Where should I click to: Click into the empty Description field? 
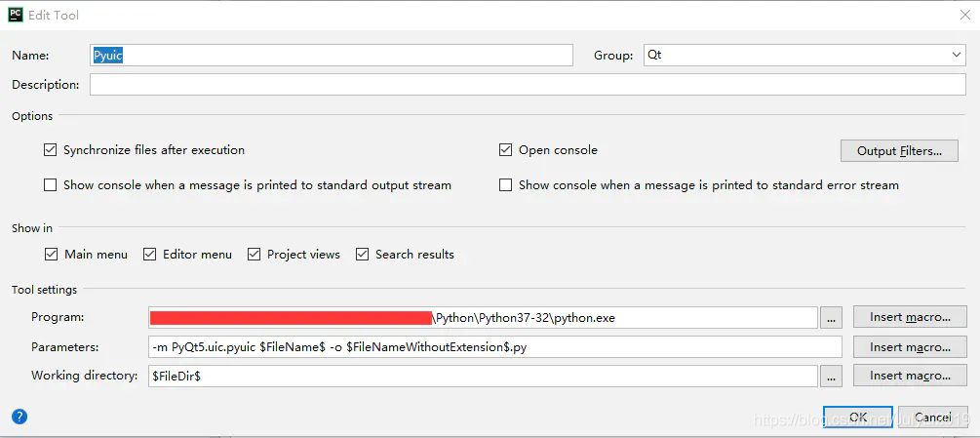pos(529,84)
